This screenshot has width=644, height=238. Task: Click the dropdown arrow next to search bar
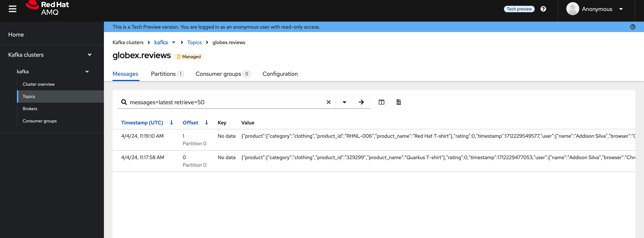(344, 102)
